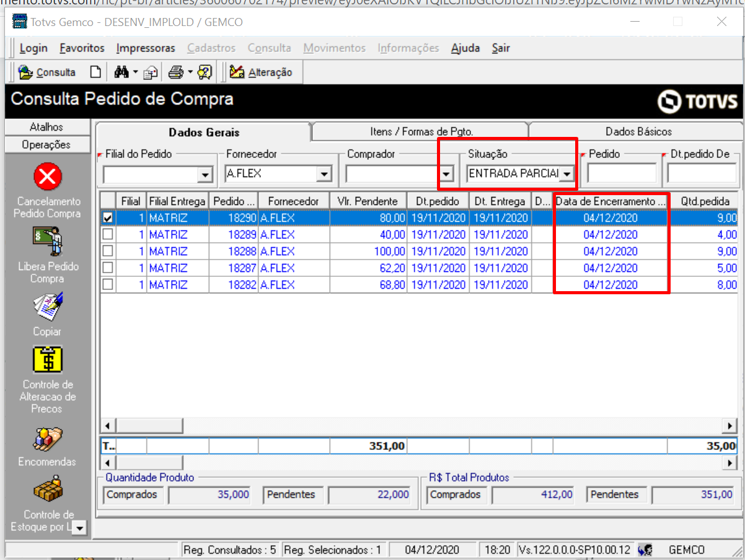Click the Encomendas icon

pos(47,439)
